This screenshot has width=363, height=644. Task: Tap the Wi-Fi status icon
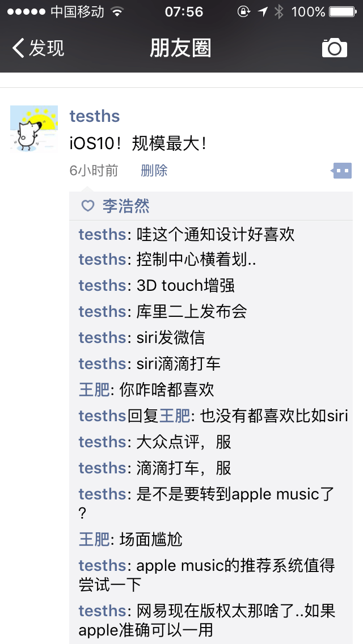coord(117,11)
